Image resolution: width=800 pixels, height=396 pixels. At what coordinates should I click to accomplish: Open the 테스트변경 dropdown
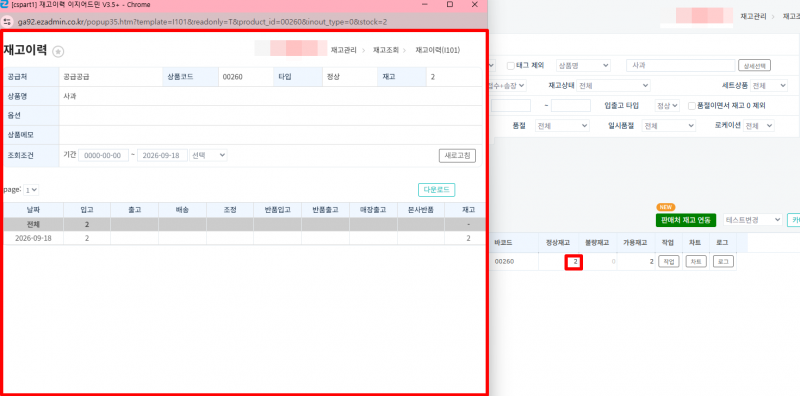(753, 220)
